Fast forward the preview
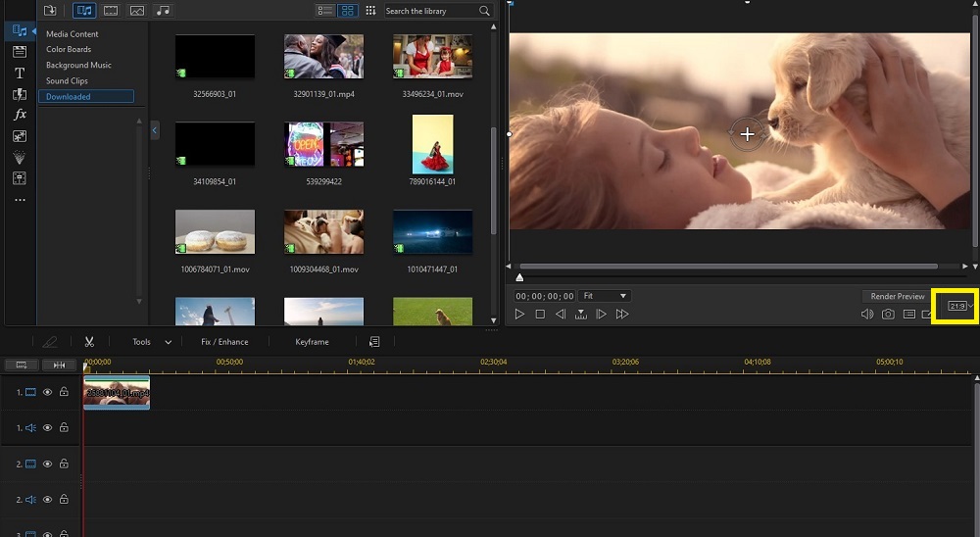The height and width of the screenshot is (537, 980). pos(622,315)
